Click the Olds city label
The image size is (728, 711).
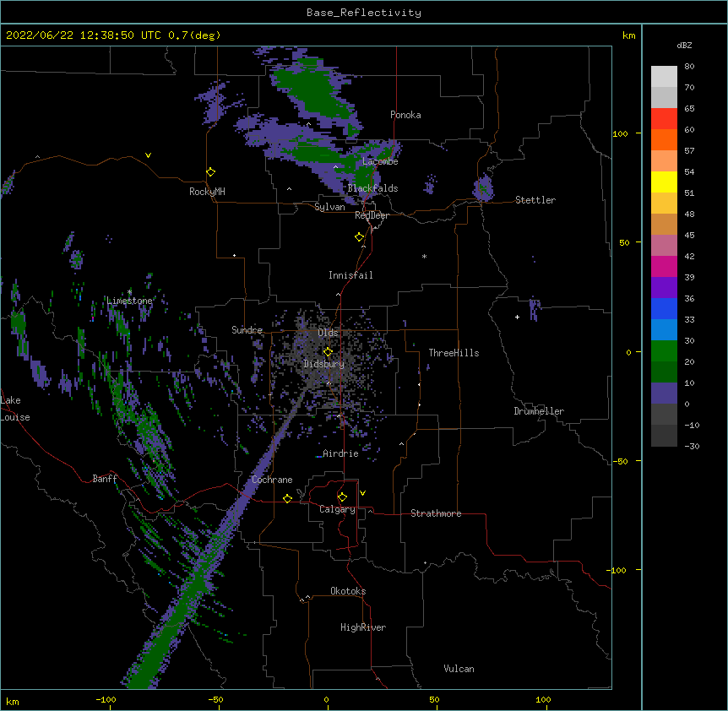pos(328,333)
